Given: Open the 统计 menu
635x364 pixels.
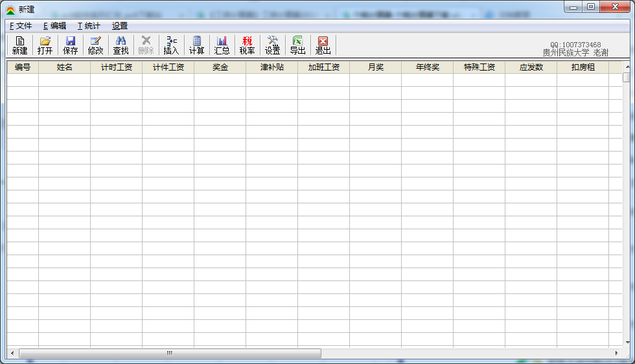Looking at the screenshot, I should pos(89,26).
